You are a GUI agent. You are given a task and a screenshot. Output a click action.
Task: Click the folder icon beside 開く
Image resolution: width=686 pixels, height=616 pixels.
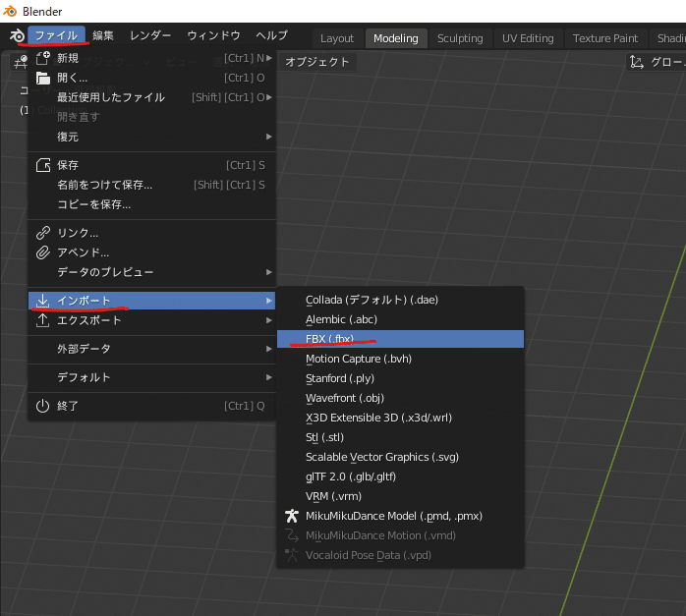(x=43, y=78)
